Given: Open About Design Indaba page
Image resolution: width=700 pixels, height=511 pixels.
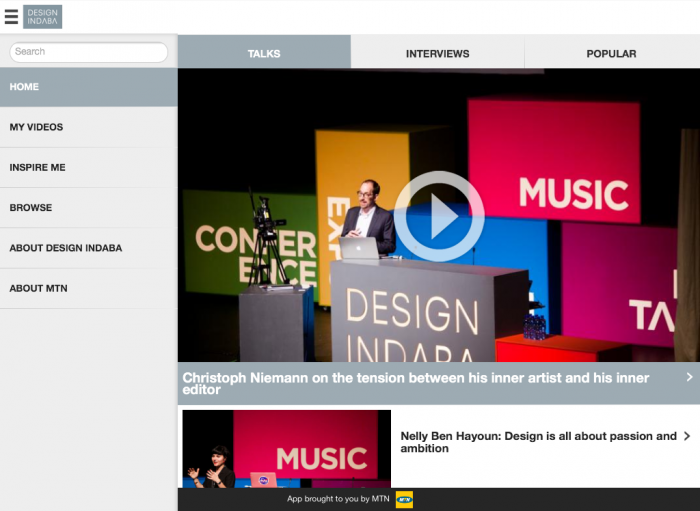Looking at the screenshot, I should pos(89,248).
